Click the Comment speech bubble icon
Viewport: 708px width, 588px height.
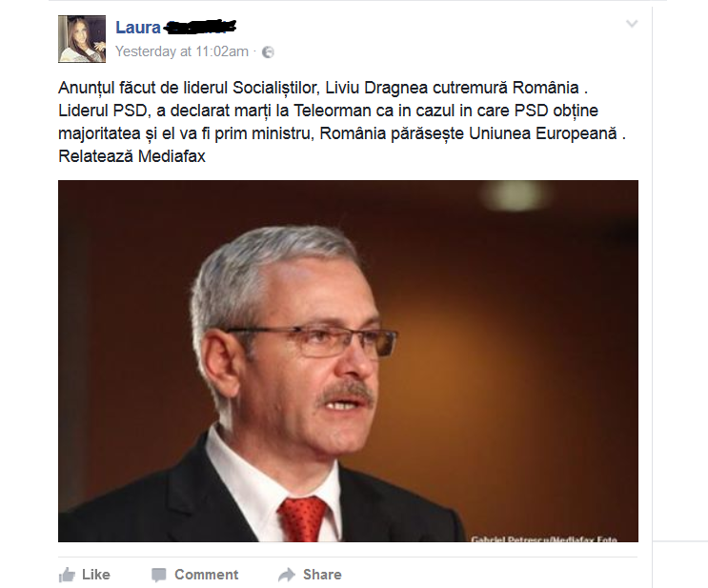point(158,575)
